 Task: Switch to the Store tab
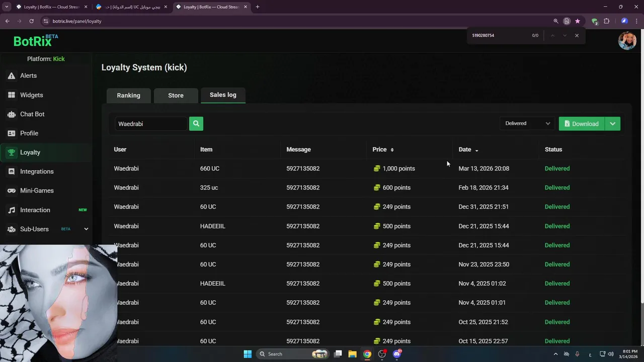[176, 96]
